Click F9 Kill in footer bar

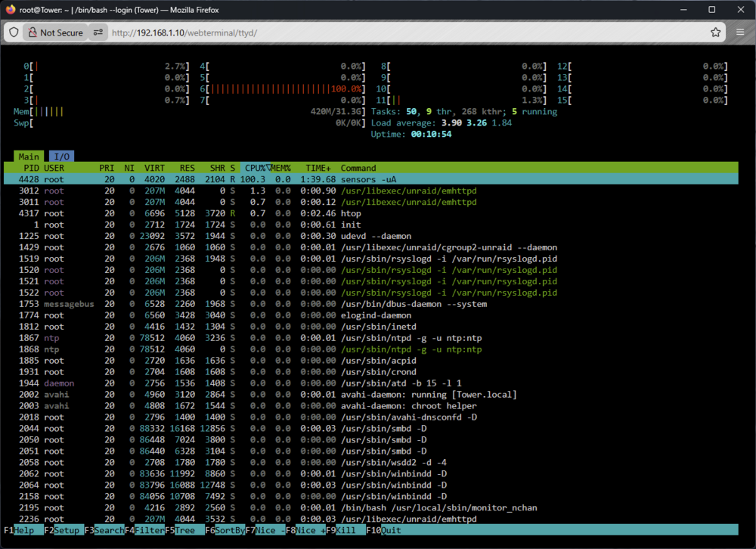345,530
